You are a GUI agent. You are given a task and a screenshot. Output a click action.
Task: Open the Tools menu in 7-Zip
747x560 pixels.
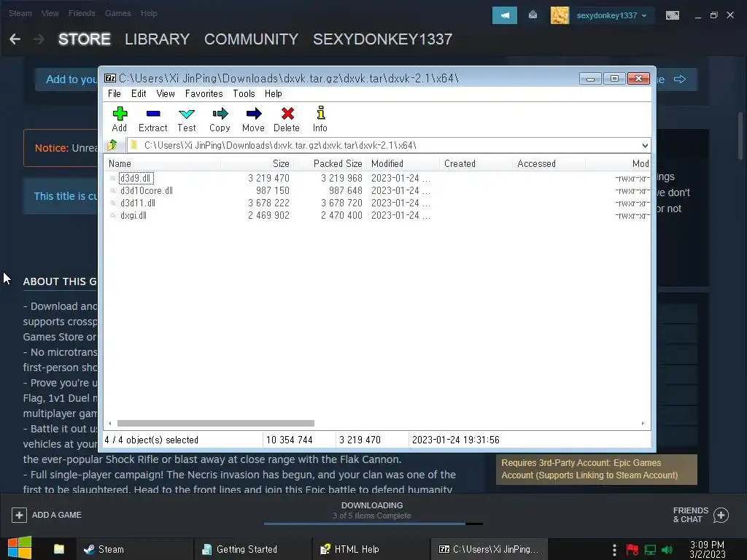point(244,93)
